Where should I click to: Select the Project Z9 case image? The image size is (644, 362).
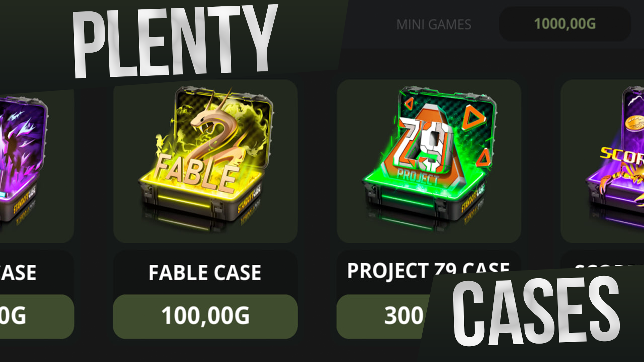429,161
